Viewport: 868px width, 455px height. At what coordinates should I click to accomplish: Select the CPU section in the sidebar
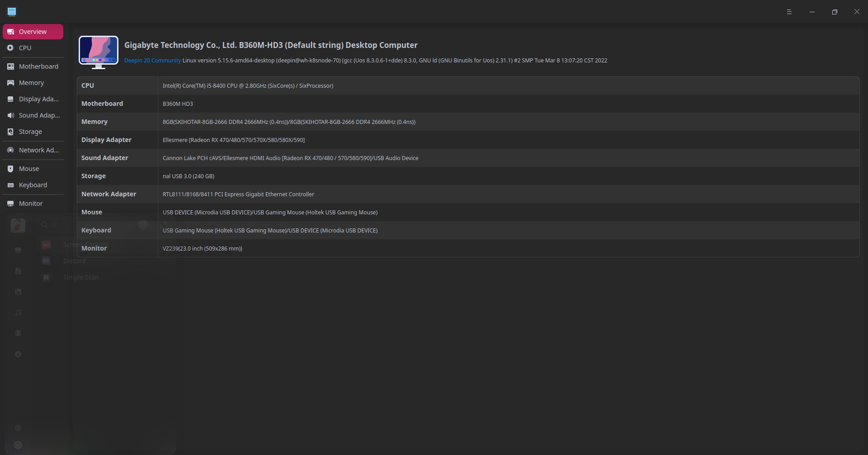click(x=25, y=47)
